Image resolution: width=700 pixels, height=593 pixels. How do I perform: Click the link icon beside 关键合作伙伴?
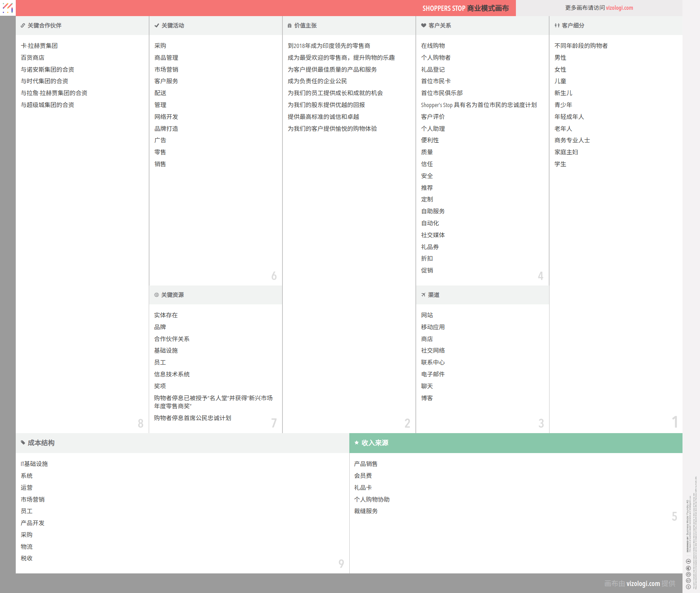23,26
